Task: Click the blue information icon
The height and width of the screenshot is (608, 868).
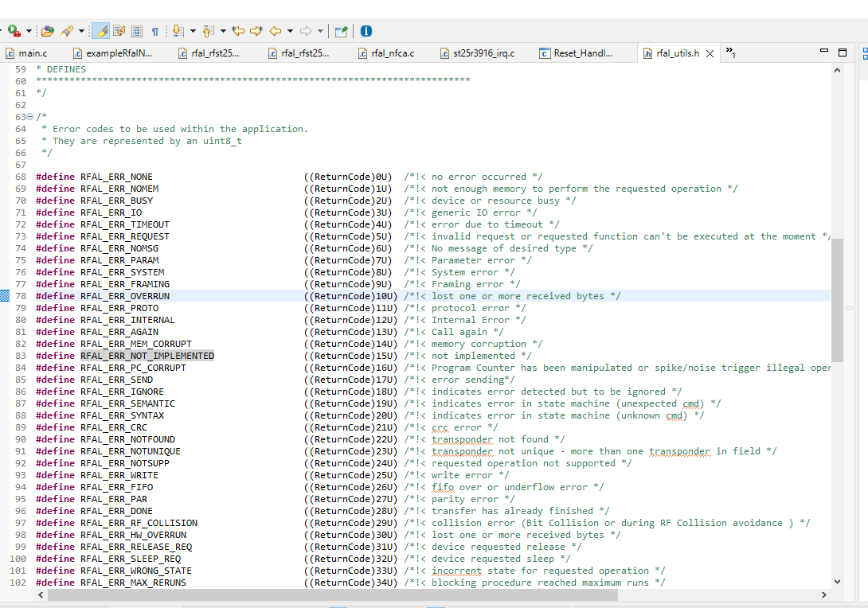Action: 366,31
